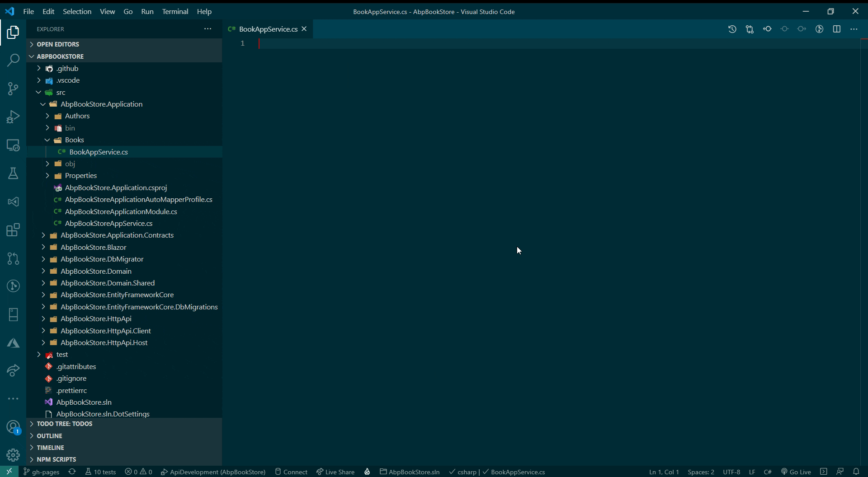Expand the Authors folder
The image size is (868, 477).
click(124, 116)
